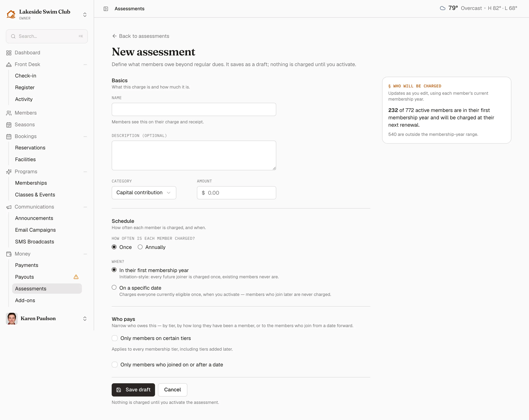The image size is (529, 420).
Task: Select the Once radio button
Action: (x=114, y=247)
